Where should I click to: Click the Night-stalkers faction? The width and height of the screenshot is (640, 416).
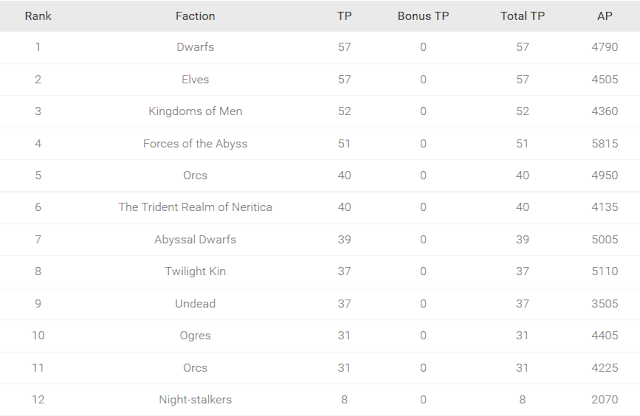195,399
